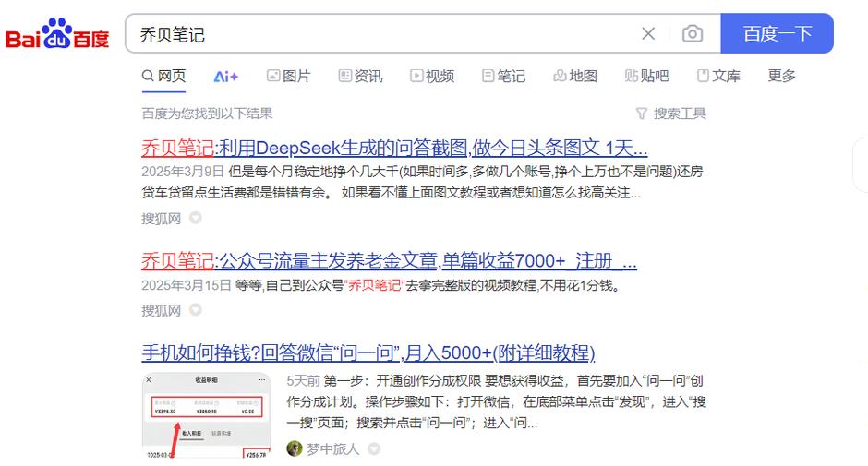
Task: Clear the search box with X icon
Action: tap(648, 34)
